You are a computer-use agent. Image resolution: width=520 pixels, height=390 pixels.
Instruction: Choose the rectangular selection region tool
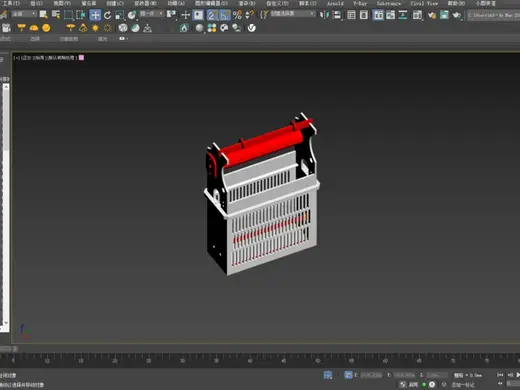tap(68, 15)
